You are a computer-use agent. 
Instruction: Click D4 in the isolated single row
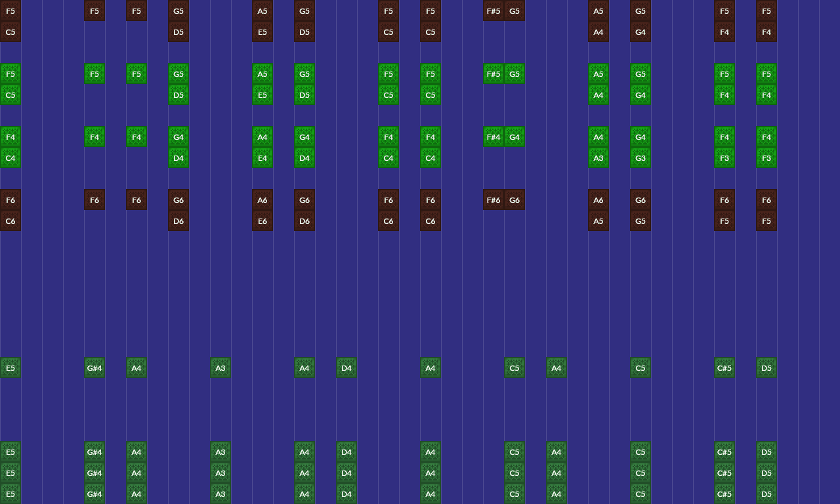346,367
